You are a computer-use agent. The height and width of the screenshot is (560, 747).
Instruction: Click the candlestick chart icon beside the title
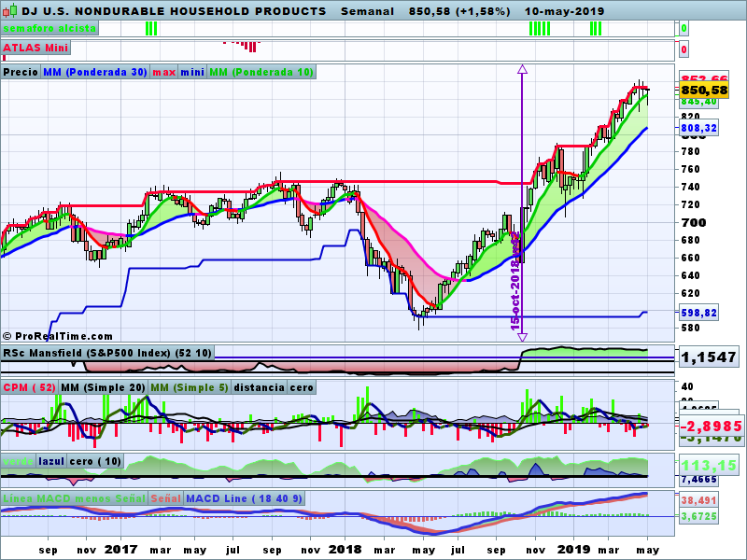(9, 10)
